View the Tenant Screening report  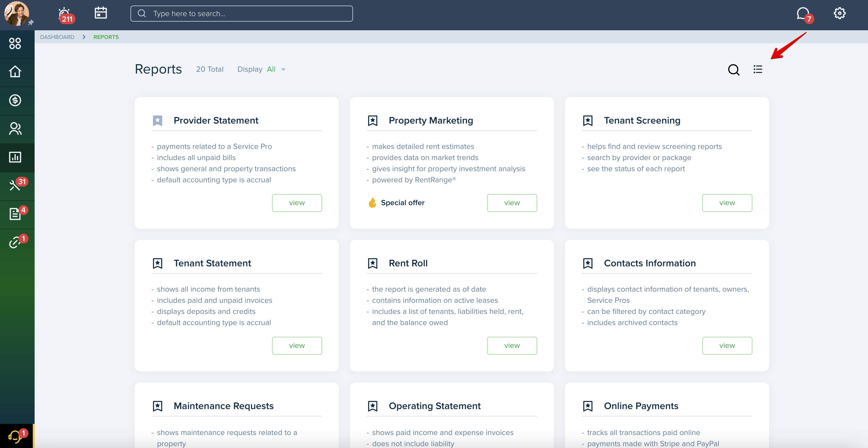pos(727,203)
